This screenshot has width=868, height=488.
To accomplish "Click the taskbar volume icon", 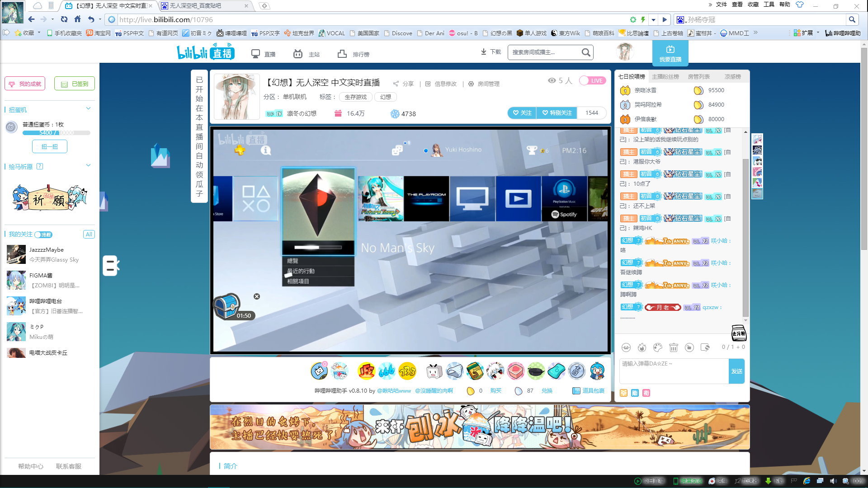I will (833, 481).
